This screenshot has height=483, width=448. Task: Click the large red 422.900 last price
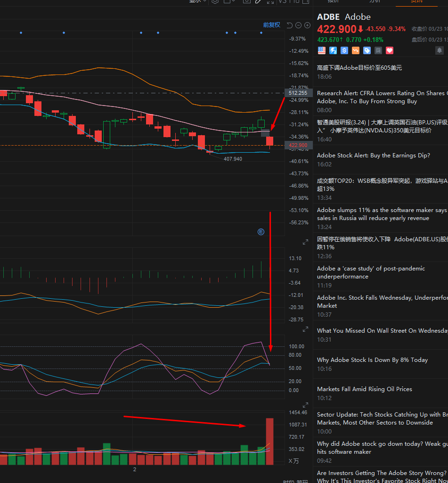(x=336, y=29)
